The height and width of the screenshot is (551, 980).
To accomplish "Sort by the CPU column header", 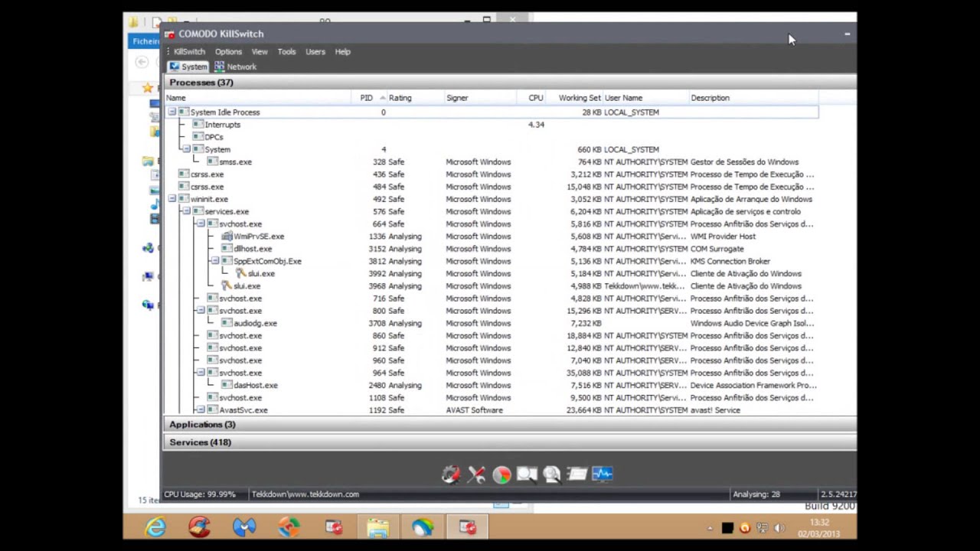I will (x=531, y=98).
